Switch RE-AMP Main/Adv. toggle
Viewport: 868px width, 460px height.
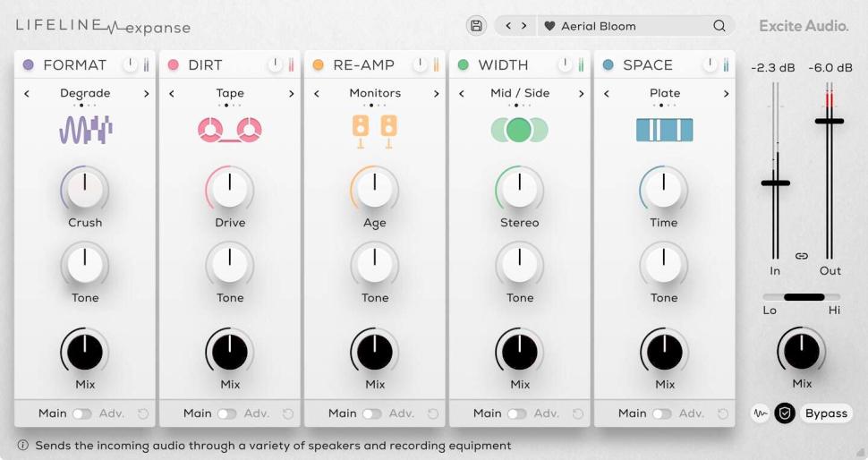[372, 413]
